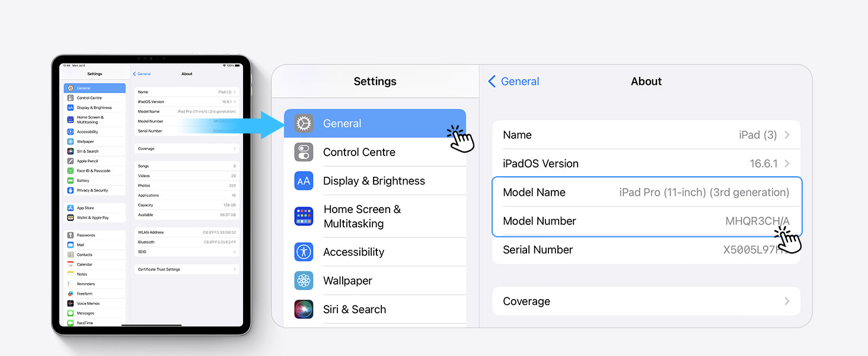Click the enlarged Accessibility icon
The height and width of the screenshot is (356, 868).
(304, 252)
